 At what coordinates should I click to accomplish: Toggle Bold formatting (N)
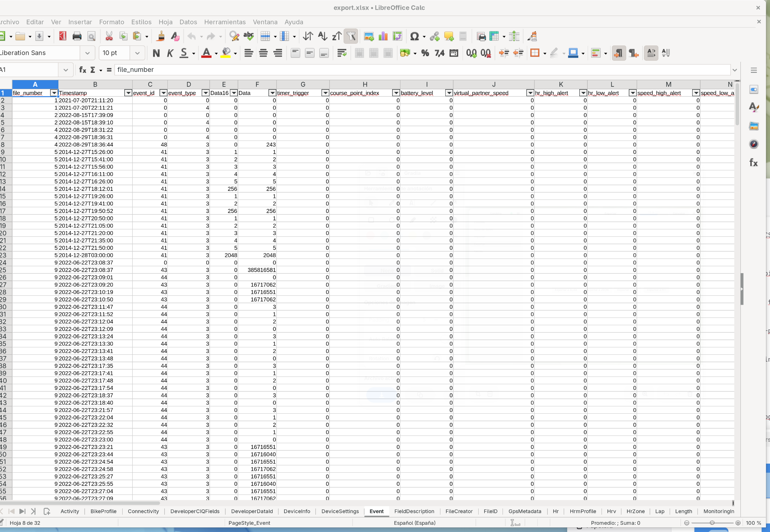[156, 53]
